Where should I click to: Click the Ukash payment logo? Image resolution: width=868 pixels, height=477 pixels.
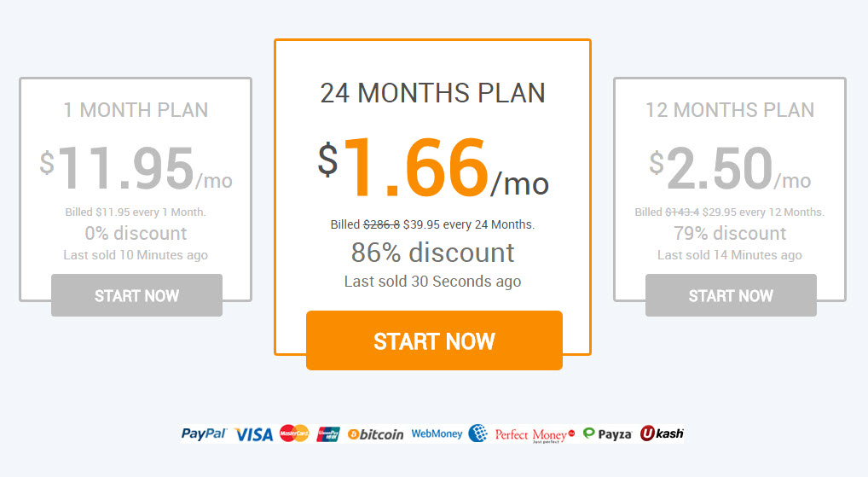point(662,433)
